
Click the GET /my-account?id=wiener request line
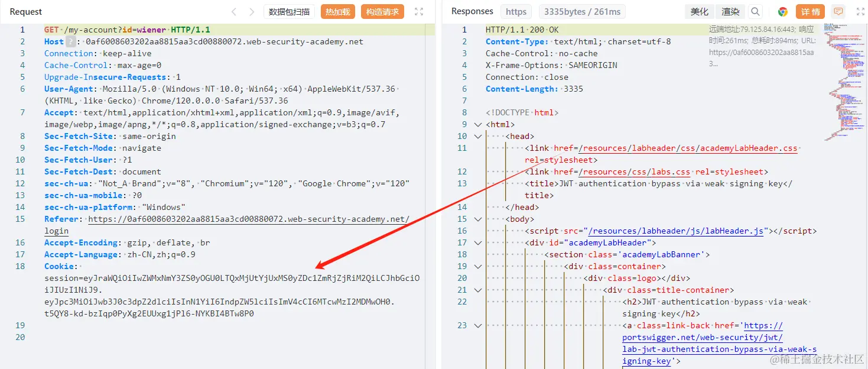click(x=127, y=30)
